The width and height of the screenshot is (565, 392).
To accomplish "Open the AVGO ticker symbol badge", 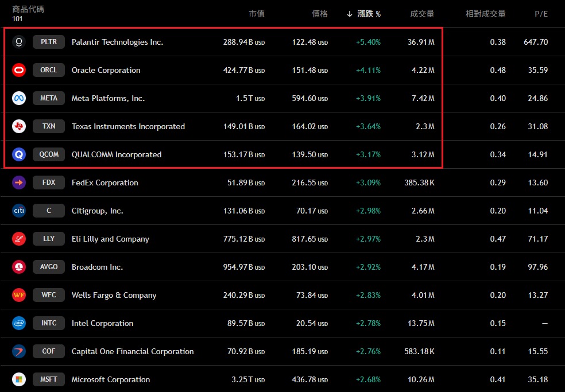I will coord(49,267).
